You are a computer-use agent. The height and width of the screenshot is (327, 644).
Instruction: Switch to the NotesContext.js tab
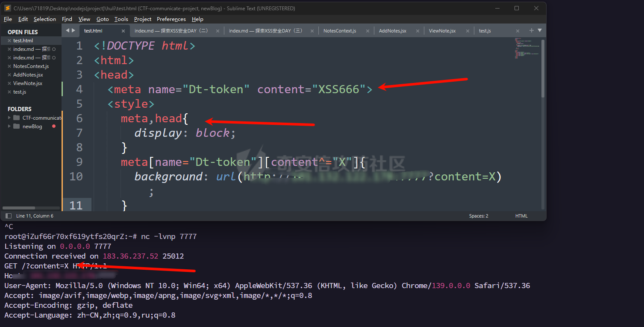[340, 31]
